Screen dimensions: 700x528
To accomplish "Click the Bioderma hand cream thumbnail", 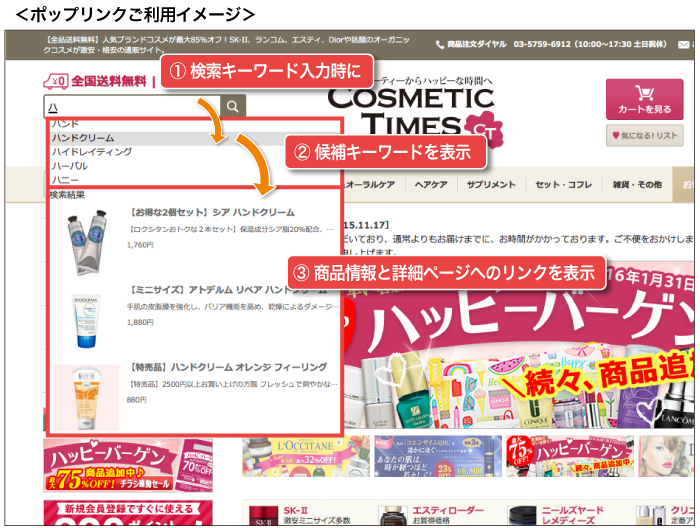I will pyautogui.click(x=87, y=320).
